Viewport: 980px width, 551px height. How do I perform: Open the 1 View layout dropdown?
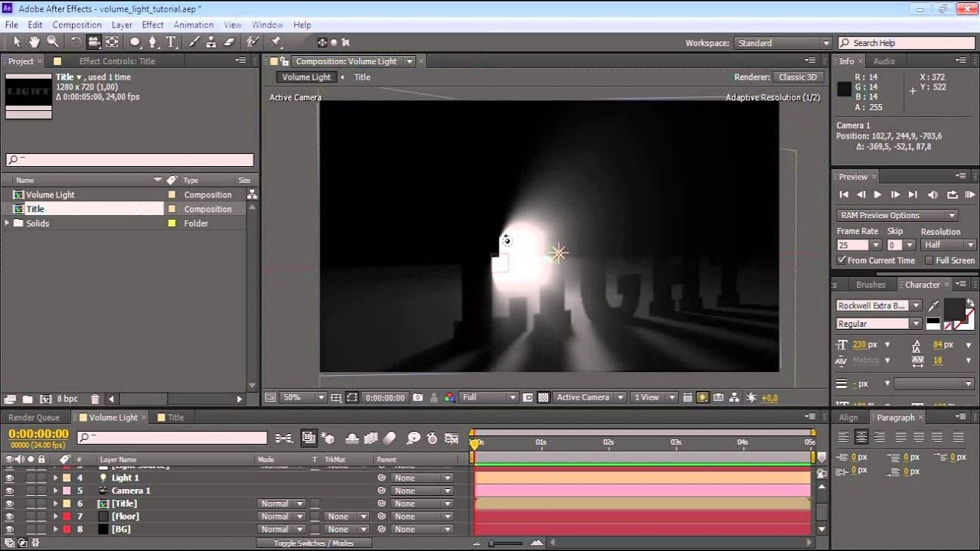coord(655,398)
